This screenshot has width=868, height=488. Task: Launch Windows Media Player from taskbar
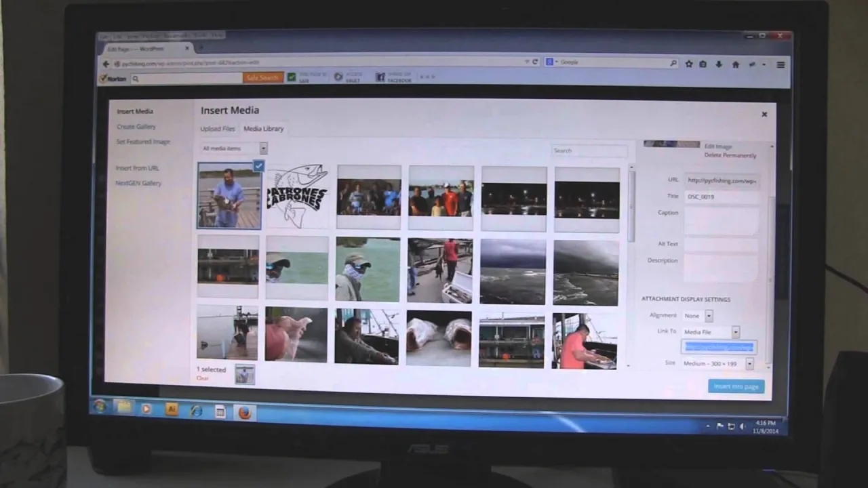pyautogui.click(x=146, y=409)
